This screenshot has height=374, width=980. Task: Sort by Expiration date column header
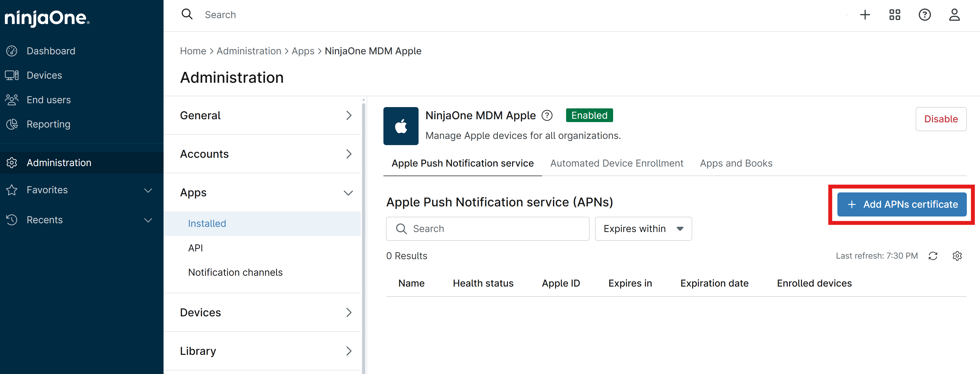coord(714,283)
